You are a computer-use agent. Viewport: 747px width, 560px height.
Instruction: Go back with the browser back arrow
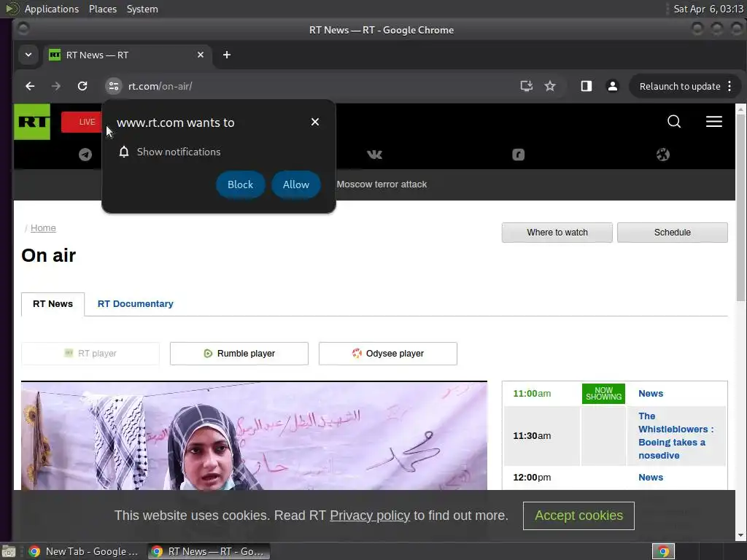(30, 86)
